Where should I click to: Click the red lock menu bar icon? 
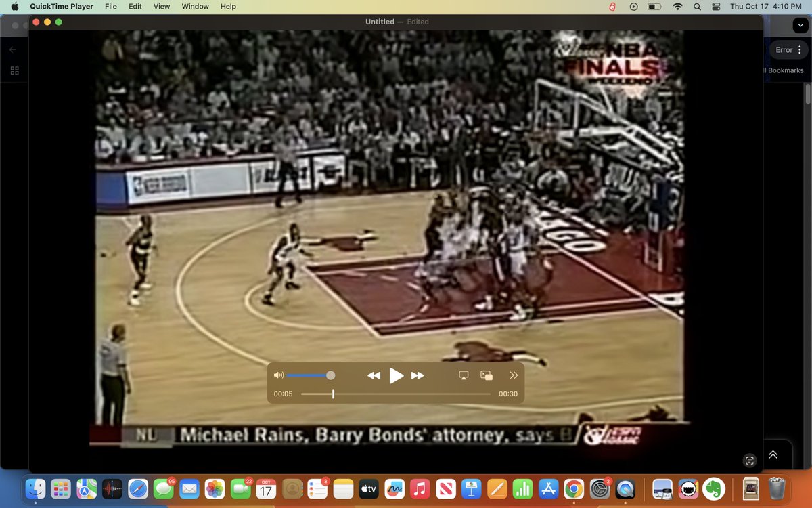click(612, 6)
